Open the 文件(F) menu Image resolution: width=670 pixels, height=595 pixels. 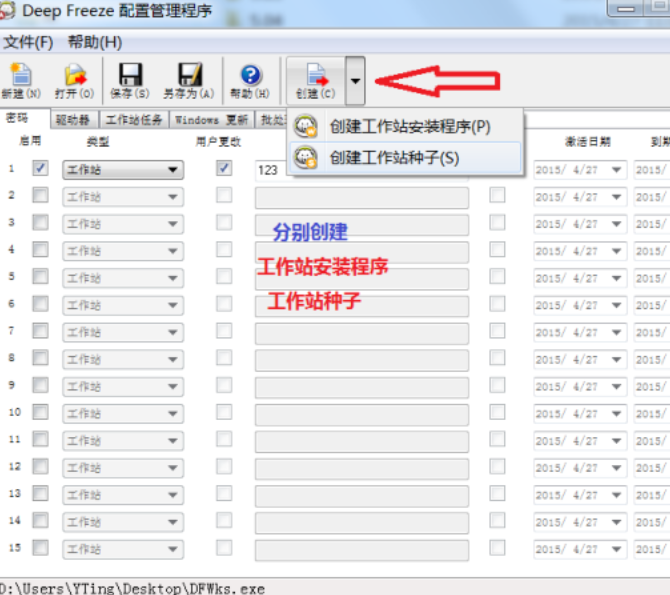[x=28, y=42]
